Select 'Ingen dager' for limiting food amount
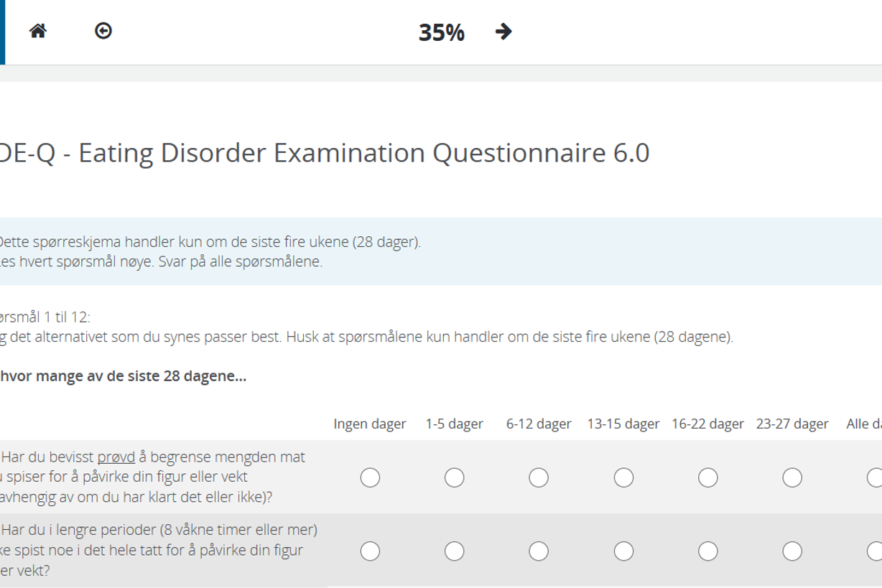 click(370, 477)
